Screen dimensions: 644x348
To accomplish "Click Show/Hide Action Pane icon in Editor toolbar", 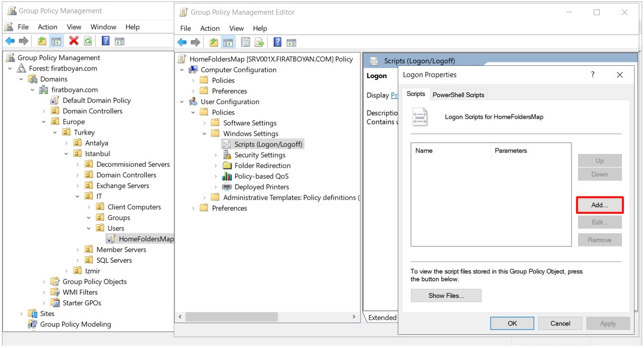I will click(x=292, y=43).
